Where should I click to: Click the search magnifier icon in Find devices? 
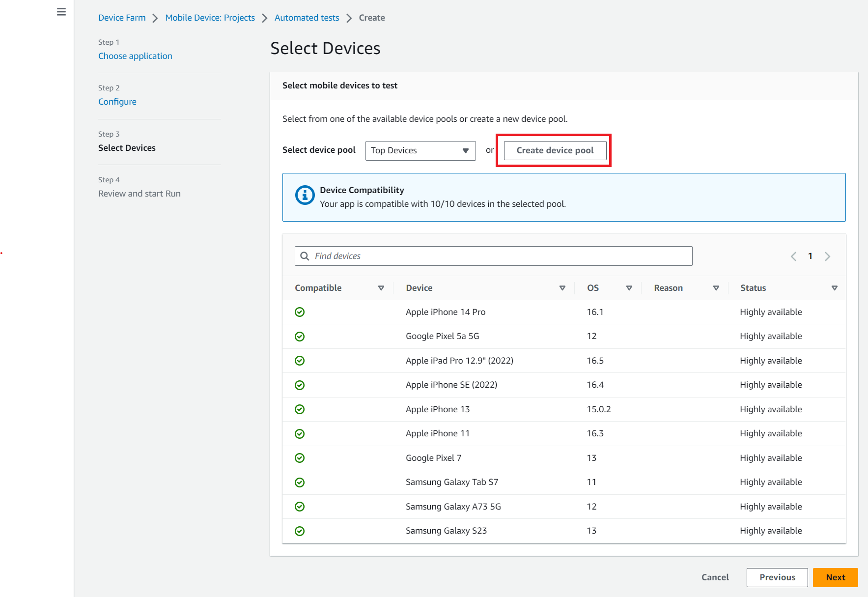(305, 256)
